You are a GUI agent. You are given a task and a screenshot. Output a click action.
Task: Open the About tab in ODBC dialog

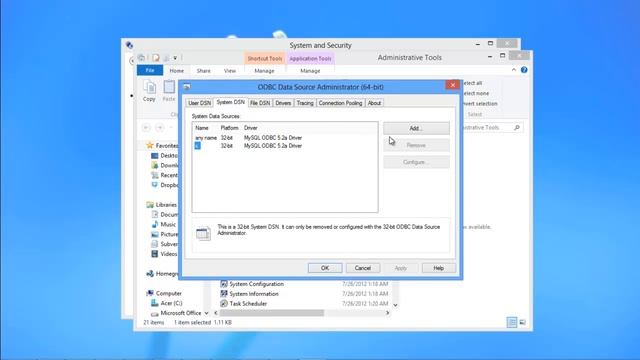[x=374, y=103]
